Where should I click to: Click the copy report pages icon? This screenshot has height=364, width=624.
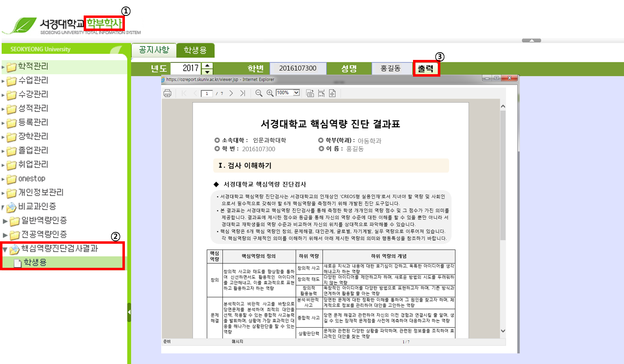(310, 93)
